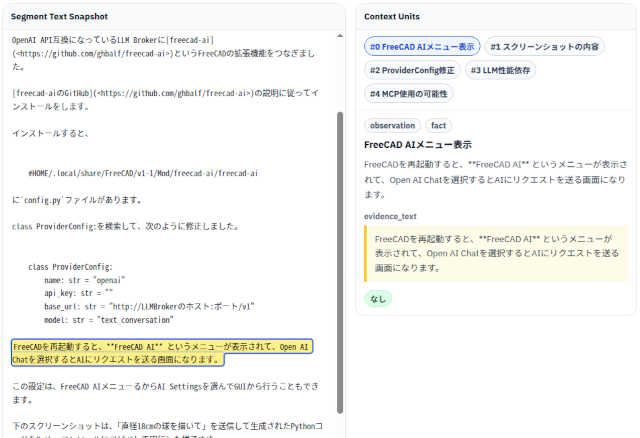Click the name: str = "openai" line
The height and width of the screenshot is (438, 640).
84,280
